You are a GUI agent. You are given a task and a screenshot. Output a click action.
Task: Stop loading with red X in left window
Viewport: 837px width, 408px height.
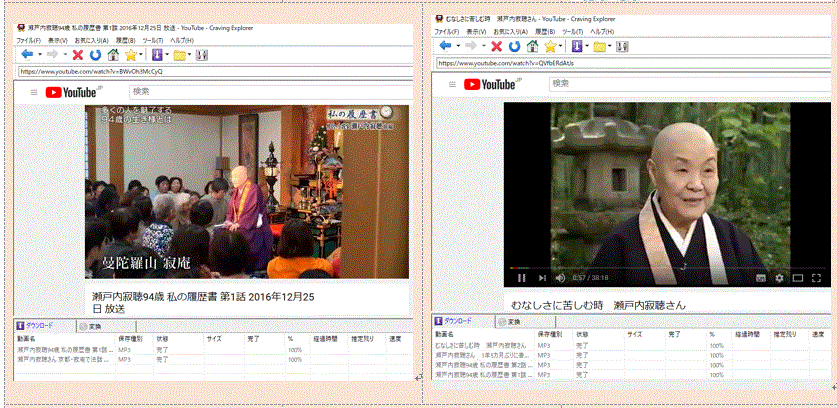(78, 54)
